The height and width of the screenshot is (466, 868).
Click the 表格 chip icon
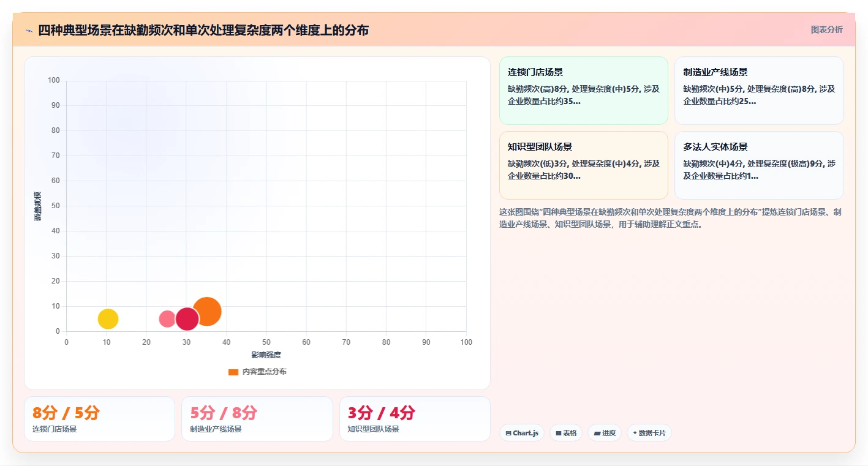click(558, 434)
